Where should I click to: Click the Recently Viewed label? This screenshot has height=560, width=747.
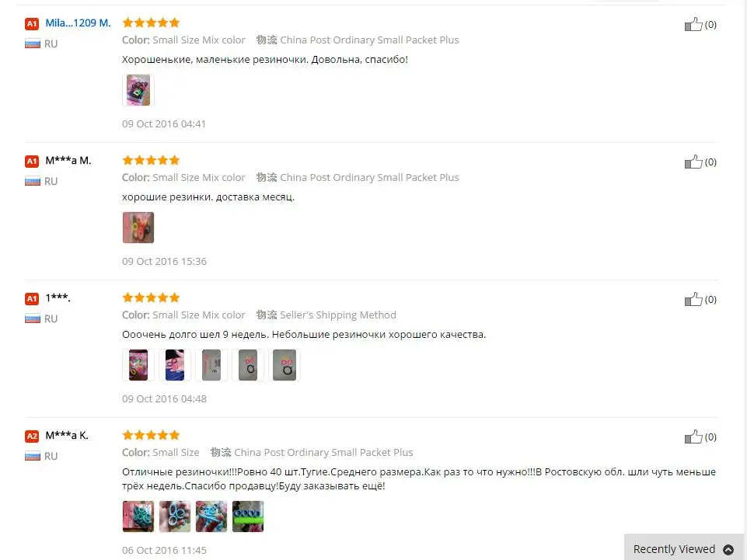pyautogui.click(x=674, y=549)
